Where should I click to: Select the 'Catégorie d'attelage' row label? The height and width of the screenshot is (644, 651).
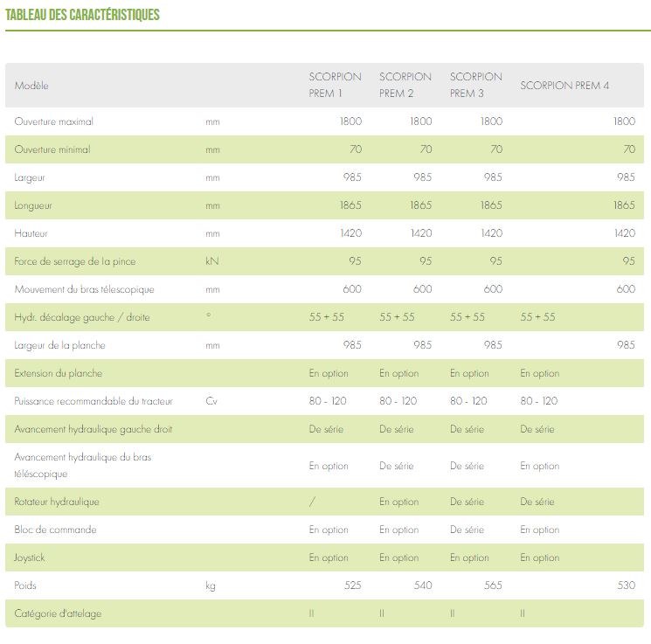[x=58, y=613]
